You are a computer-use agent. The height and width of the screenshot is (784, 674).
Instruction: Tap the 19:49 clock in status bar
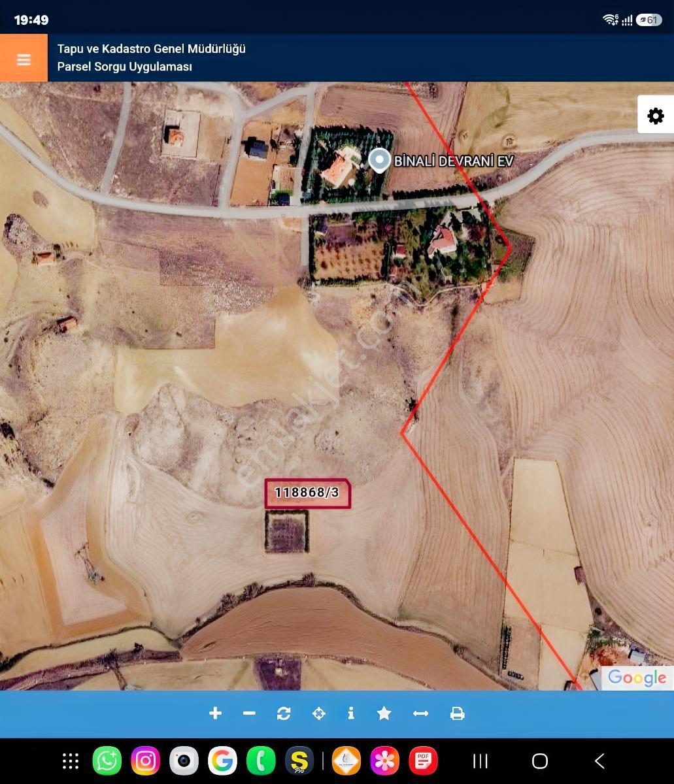(31, 20)
